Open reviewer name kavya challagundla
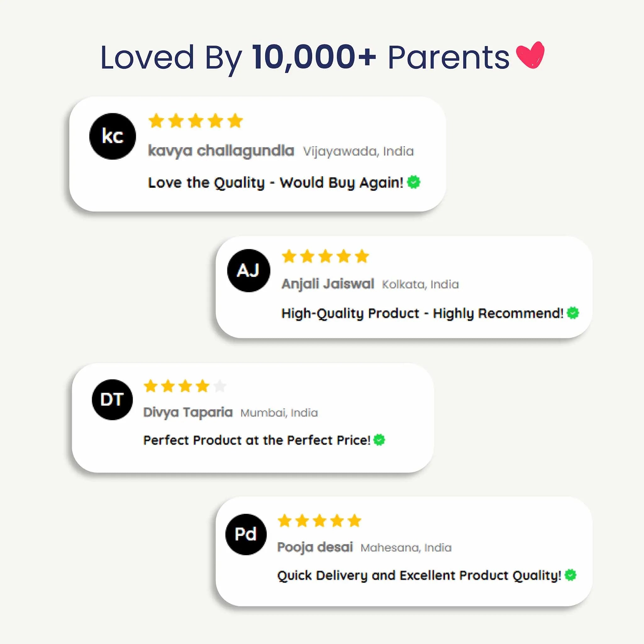The width and height of the screenshot is (644, 644). (x=221, y=151)
